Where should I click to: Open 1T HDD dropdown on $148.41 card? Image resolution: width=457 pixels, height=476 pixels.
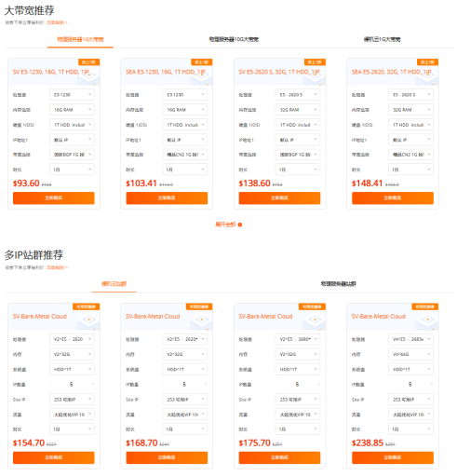click(410, 125)
